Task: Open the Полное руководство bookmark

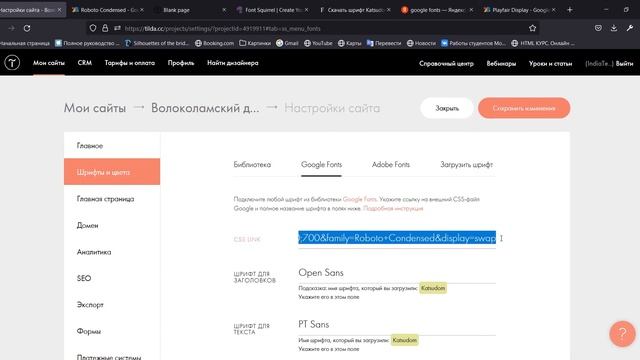Action: pyautogui.click(x=87, y=43)
